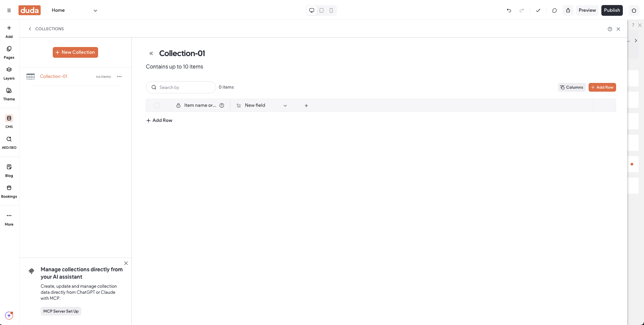Screen dimensions: 644x325
Task: Click the Collection-01 table icon
Action: [x=31, y=77]
